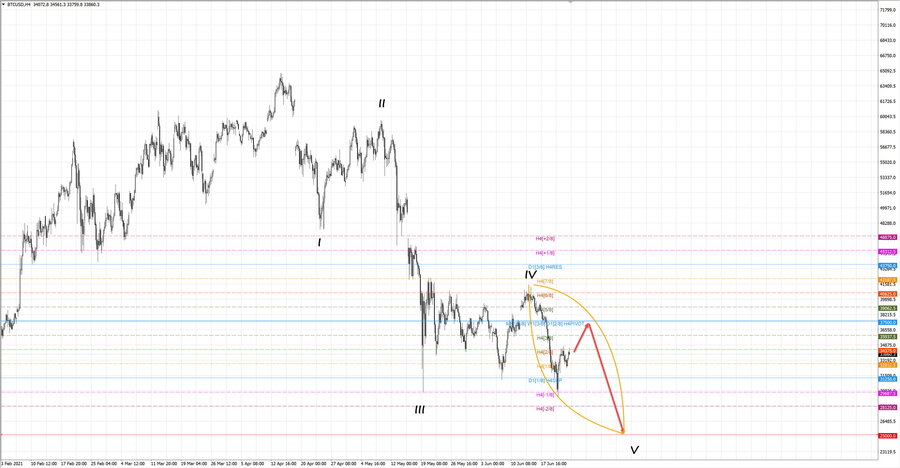The height and width of the screenshot is (468, 900).
Task: Click the 37500.0 blue pivot price tag
Action: [887, 323]
